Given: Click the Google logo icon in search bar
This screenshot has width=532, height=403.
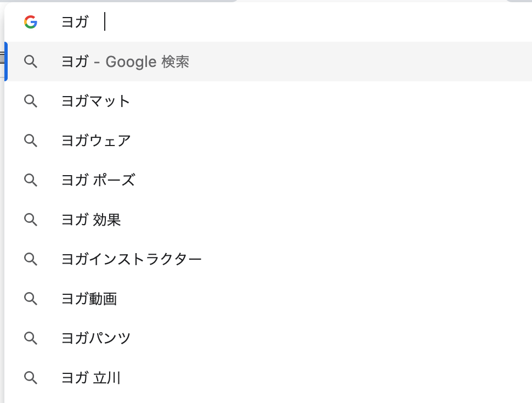Looking at the screenshot, I should 31,22.
